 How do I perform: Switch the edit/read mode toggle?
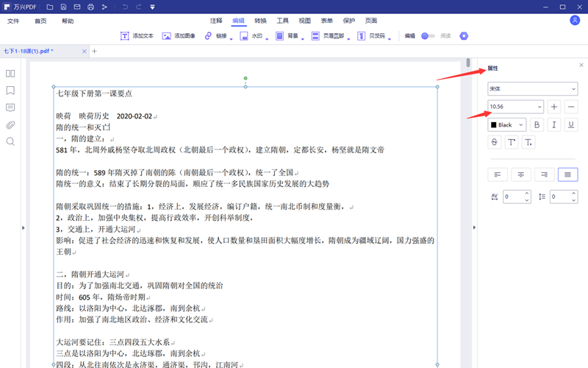pos(429,35)
